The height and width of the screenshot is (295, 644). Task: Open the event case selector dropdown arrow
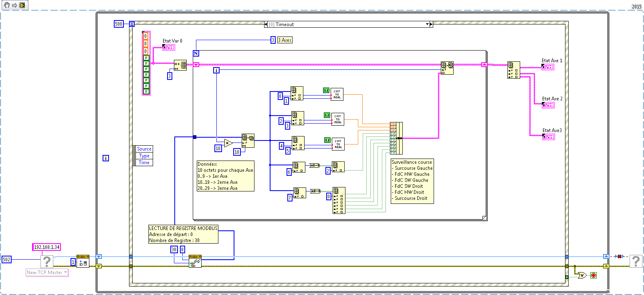pyautogui.click(x=427, y=24)
